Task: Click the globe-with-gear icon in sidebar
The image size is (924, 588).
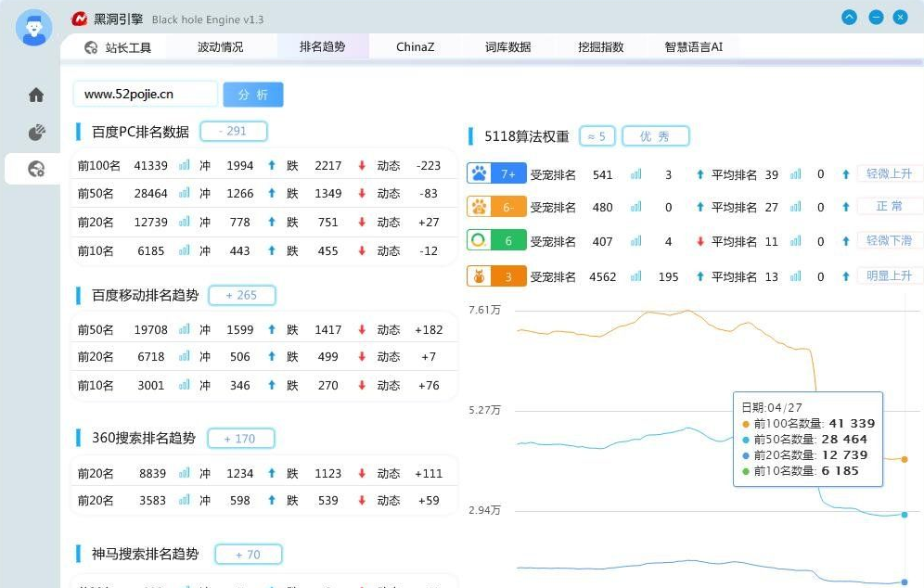Action: tap(34, 170)
